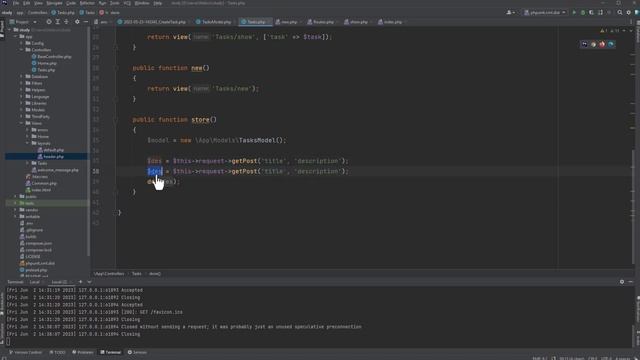Screen dimensions: 640x360
Task: Expand the Filters folder
Action: click(x=21, y=83)
